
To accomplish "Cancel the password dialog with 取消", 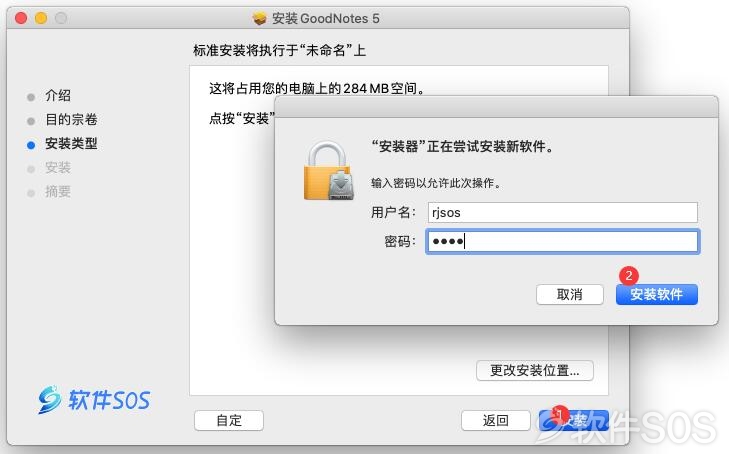I will tap(570, 294).
